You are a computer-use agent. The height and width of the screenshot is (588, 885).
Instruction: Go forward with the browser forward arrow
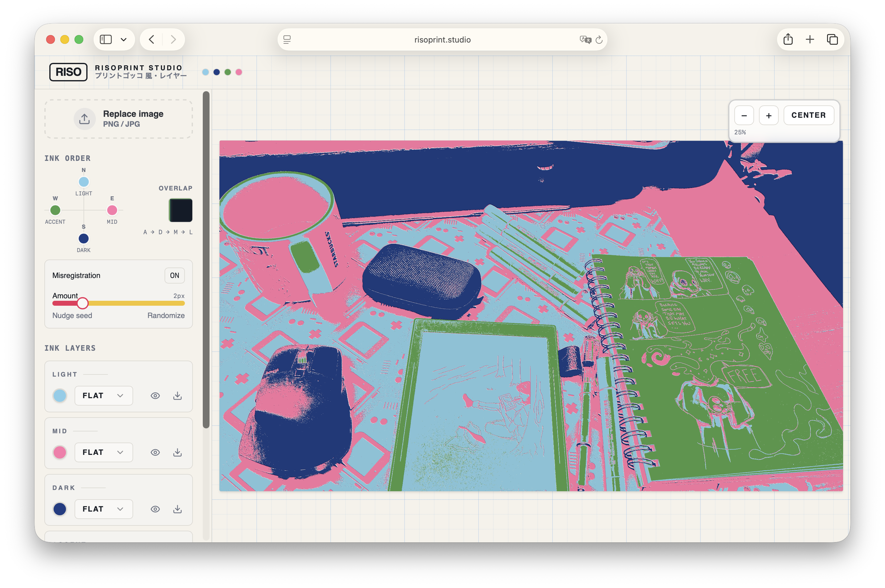pos(173,39)
